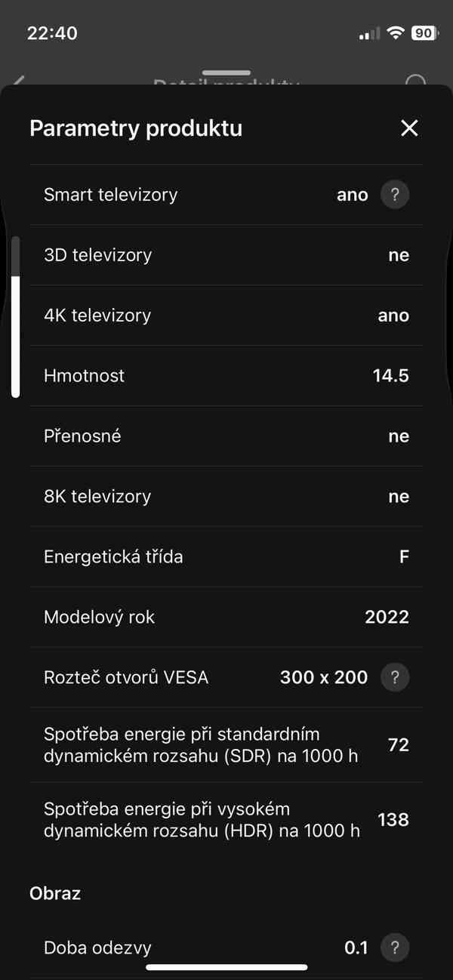Close the Parametry produktu sheet
The width and height of the screenshot is (453, 980).
pyautogui.click(x=408, y=128)
